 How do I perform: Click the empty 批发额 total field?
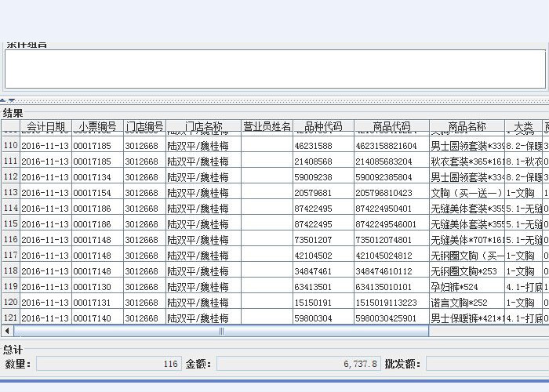(x=486, y=364)
